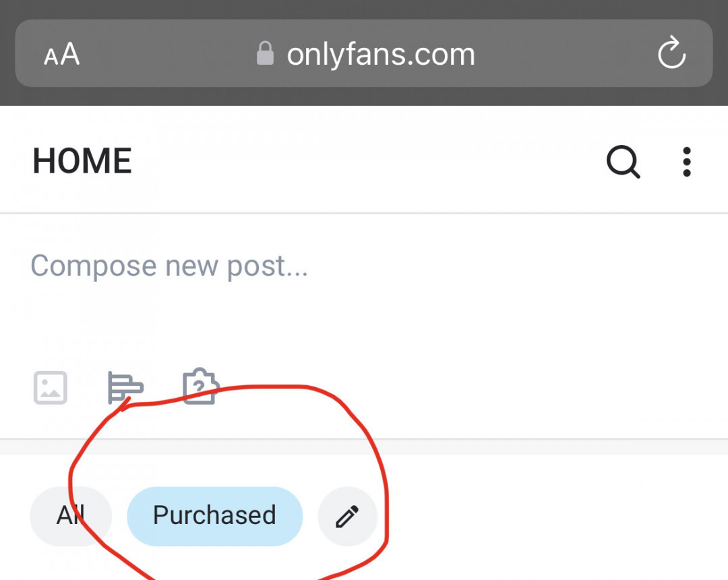The height and width of the screenshot is (580, 728).
Task: Add a quiz using the quiz icon
Action: tap(200, 386)
